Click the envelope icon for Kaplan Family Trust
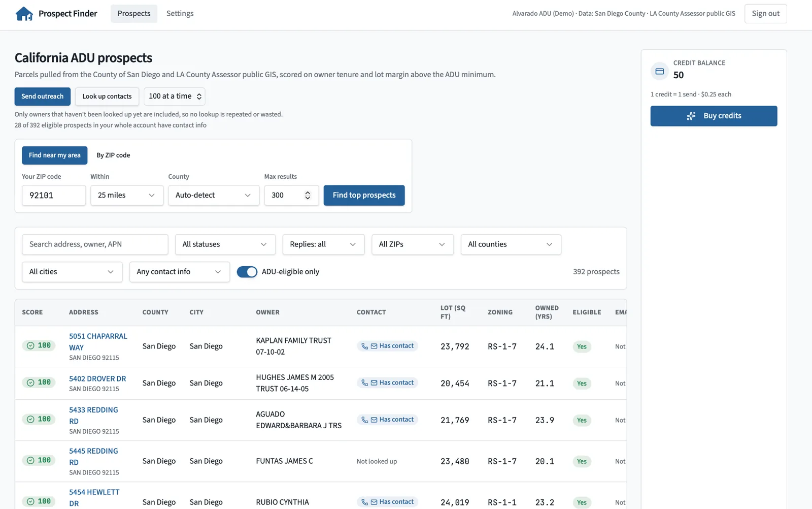Image resolution: width=812 pixels, height=509 pixels. [374, 346]
